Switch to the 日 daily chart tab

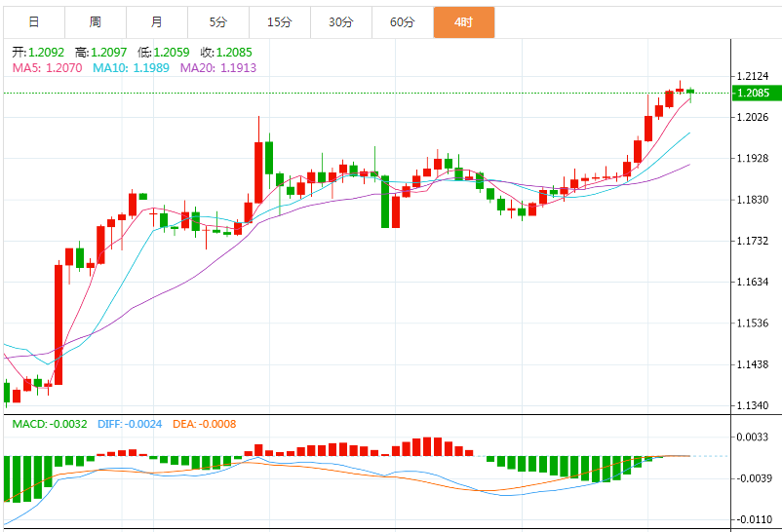click(34, 22)
